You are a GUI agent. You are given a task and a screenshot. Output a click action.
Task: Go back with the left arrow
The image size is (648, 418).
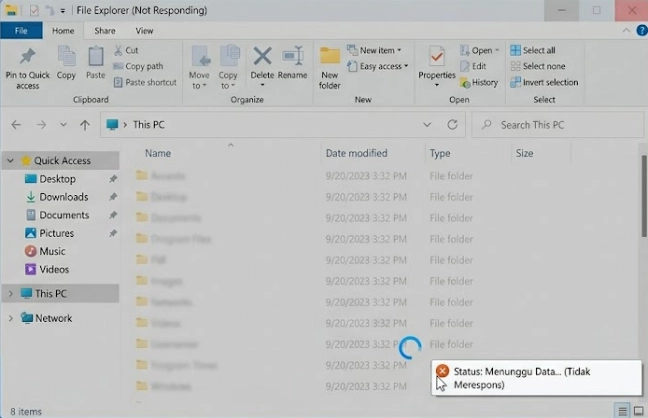pos(16,125)
